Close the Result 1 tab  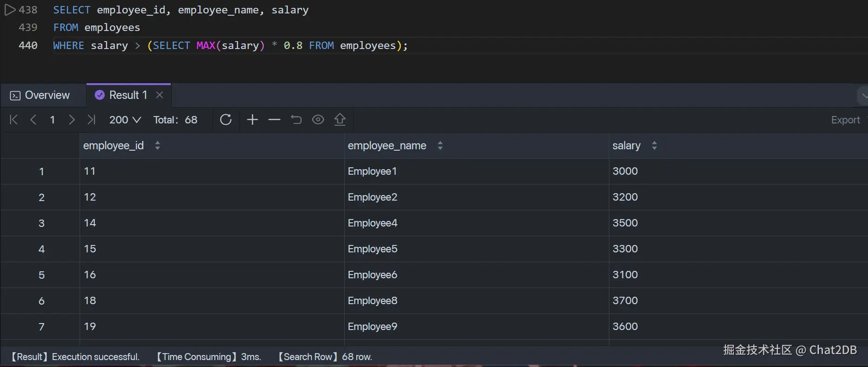click(x=160, y=95)
